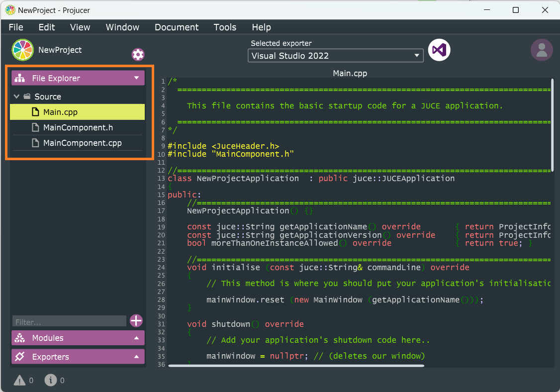Click the Filter input field

click(x=69, y=321)
